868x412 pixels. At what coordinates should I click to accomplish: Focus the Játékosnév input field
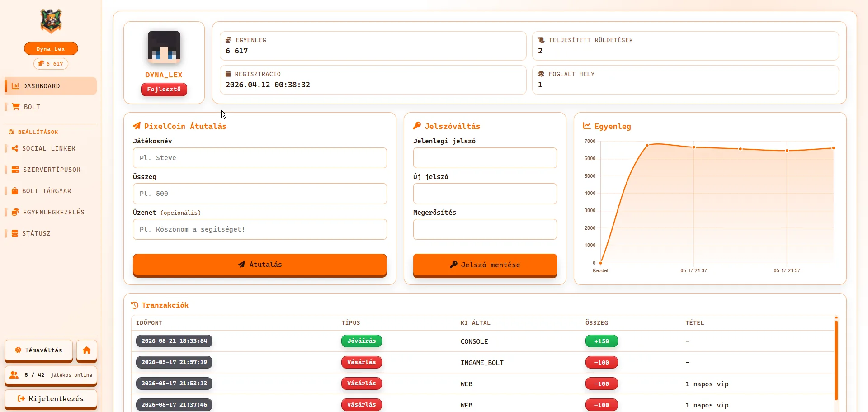pyautogui.click(x=260, y=158)
